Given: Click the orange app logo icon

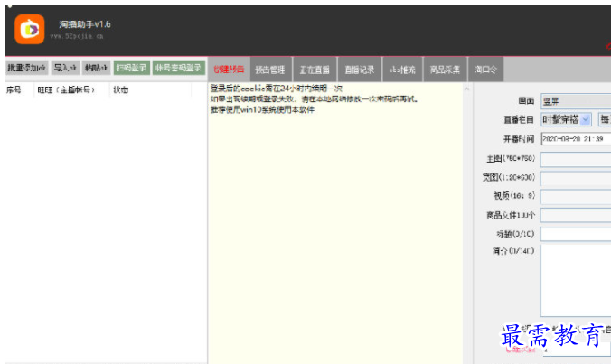Looking at the screenshot, I should point(30,29).
